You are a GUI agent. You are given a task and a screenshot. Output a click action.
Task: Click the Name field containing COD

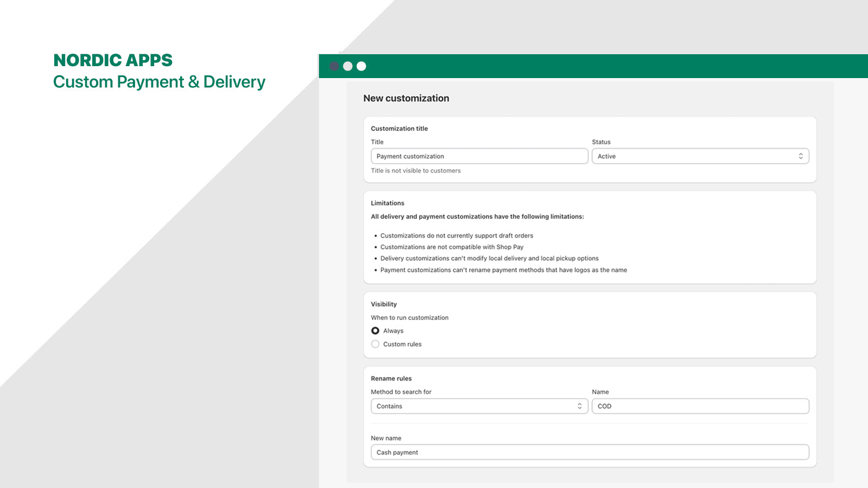(x=700, y=406)
